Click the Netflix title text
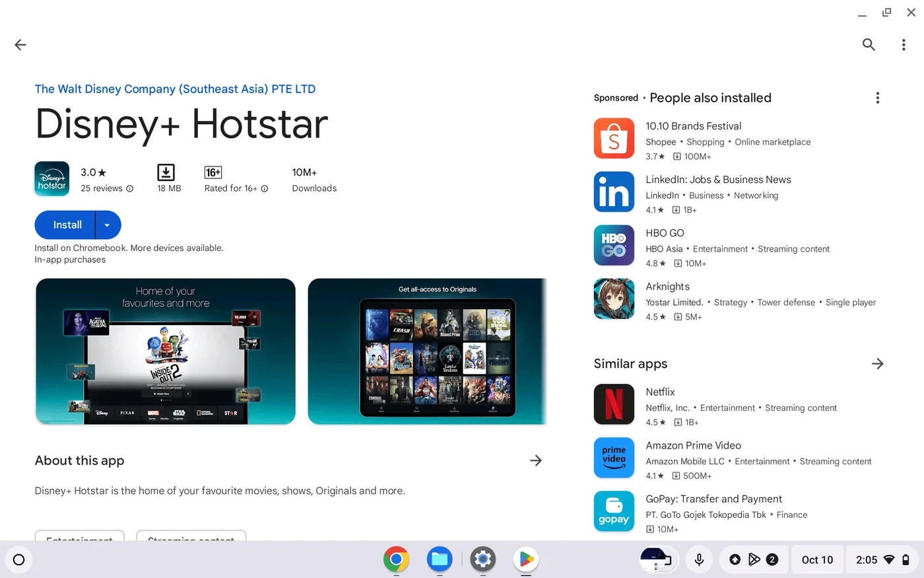Screen dimensions: 924x578 point(660,392)
